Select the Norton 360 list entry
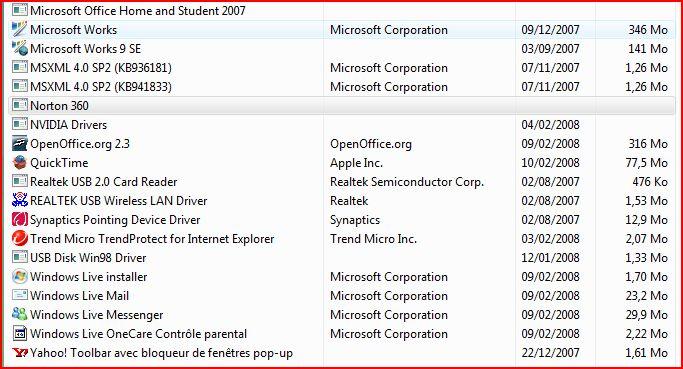Image resolution: width=683 pixels, height=369 pixels. (342, 105)
